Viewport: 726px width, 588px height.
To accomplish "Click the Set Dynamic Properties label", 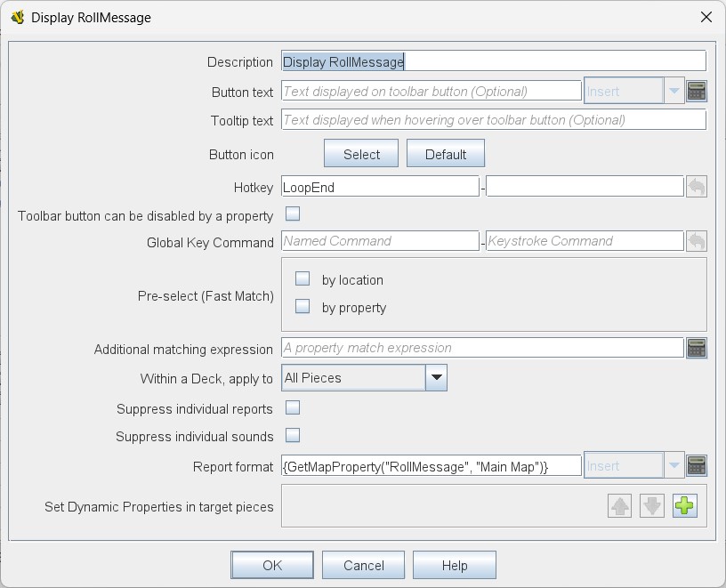I will coord(158,506).
